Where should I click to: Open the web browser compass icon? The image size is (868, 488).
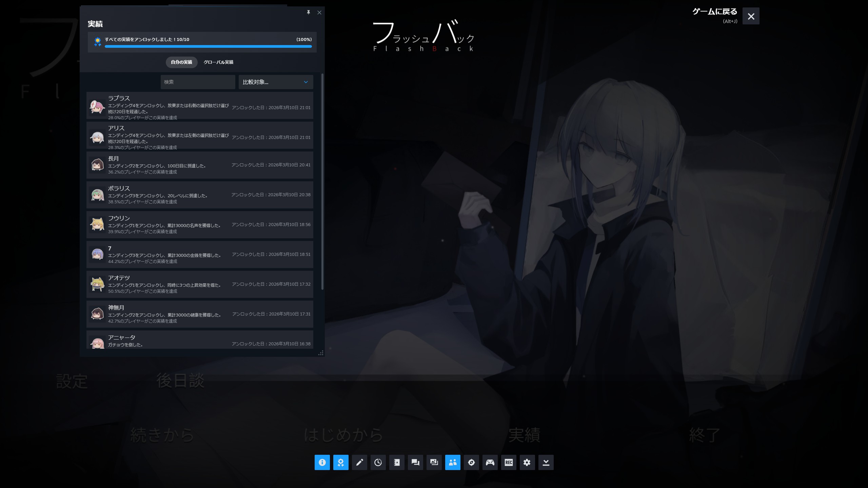471,462
